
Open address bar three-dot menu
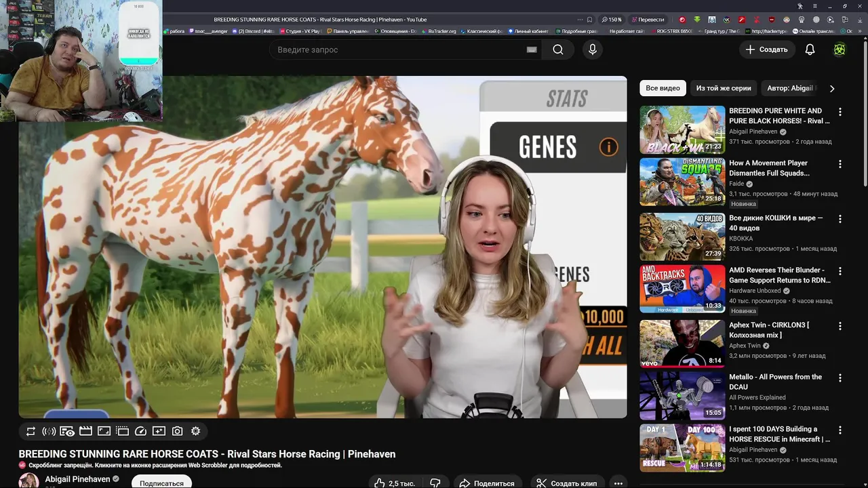click(580, 20)
